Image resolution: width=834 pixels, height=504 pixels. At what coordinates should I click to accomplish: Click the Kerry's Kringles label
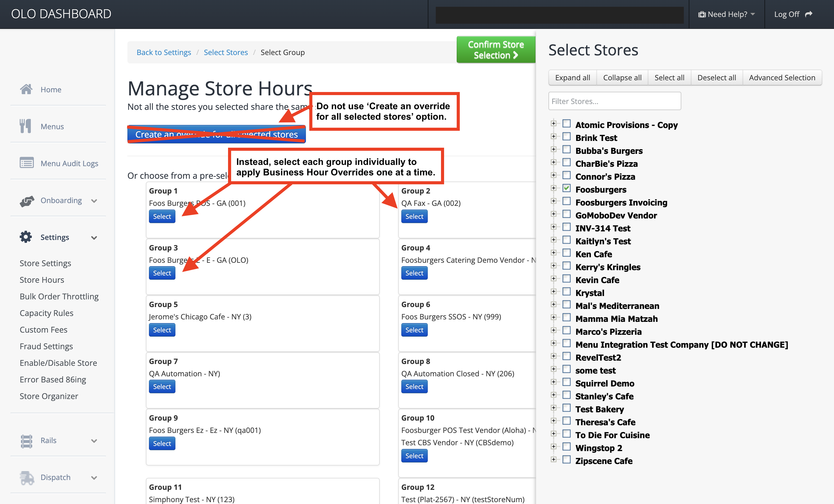click(608, 267)
